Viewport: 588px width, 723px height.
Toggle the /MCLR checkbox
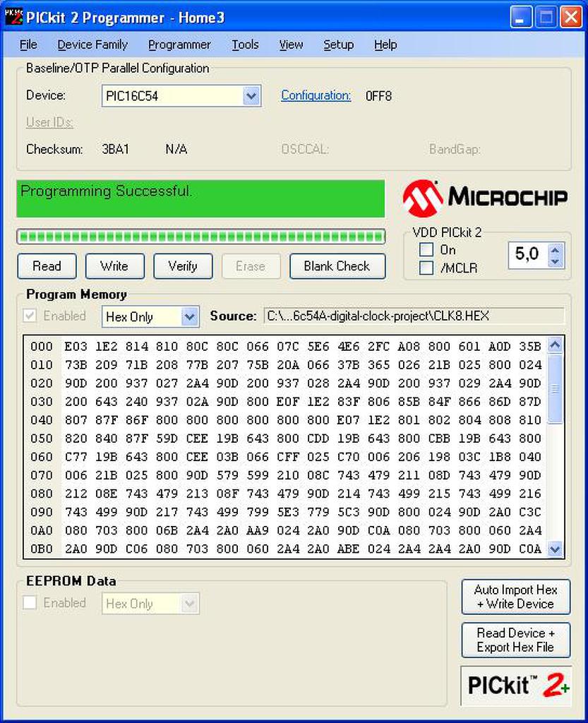pos(426,268)
